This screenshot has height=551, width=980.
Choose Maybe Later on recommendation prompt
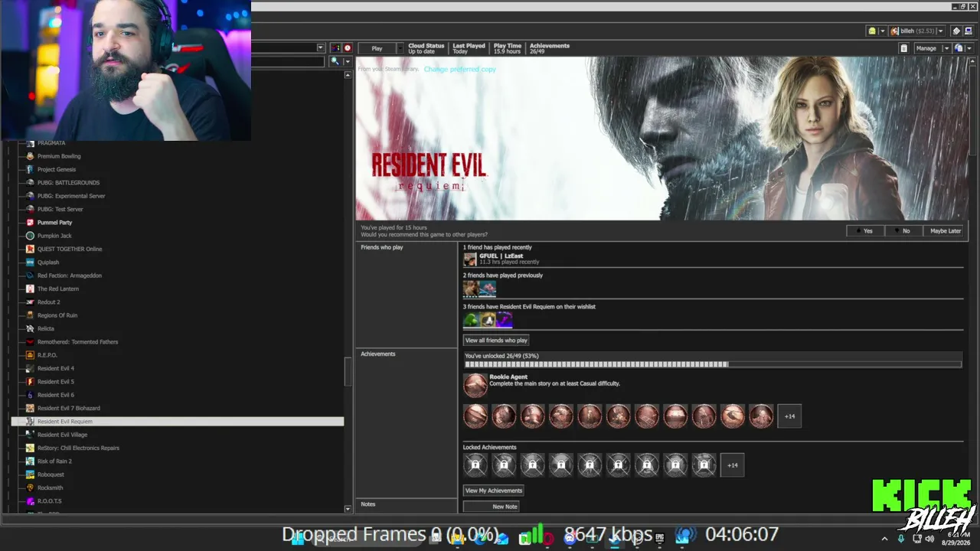click(x=946, y=231)
